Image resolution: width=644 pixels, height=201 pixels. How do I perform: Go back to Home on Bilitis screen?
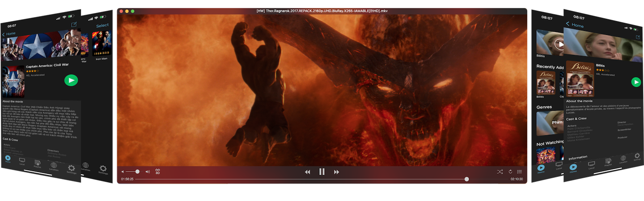click(575, 25)
